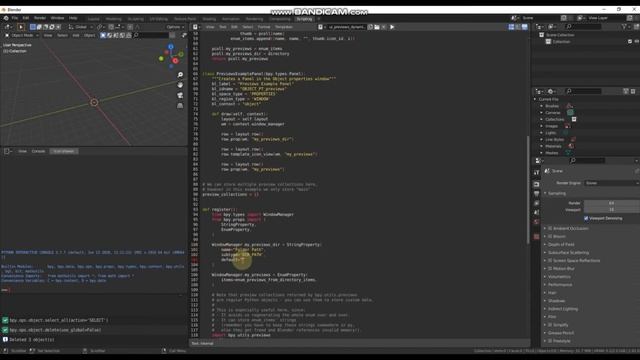Viewport: 640px width, 360px height.
Task: Enable Screen Space Reflections checkbox
Action: (x=550, y=260)
